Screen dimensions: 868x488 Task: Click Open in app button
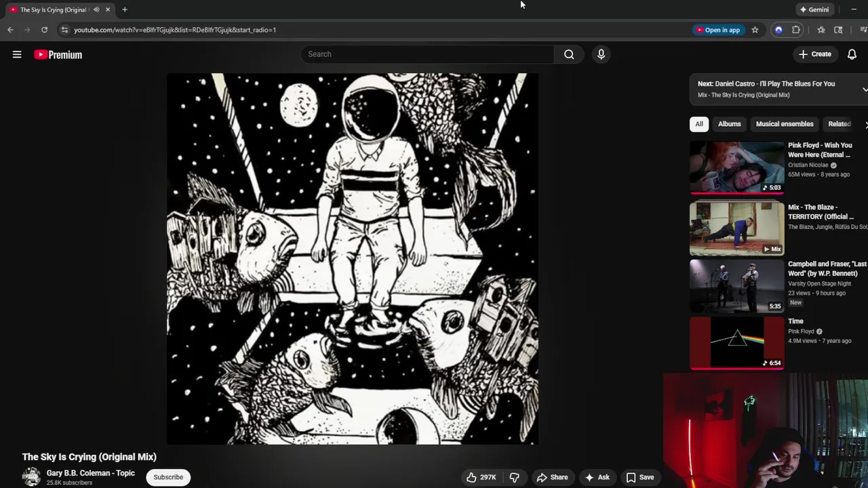(x=718, y=30)
